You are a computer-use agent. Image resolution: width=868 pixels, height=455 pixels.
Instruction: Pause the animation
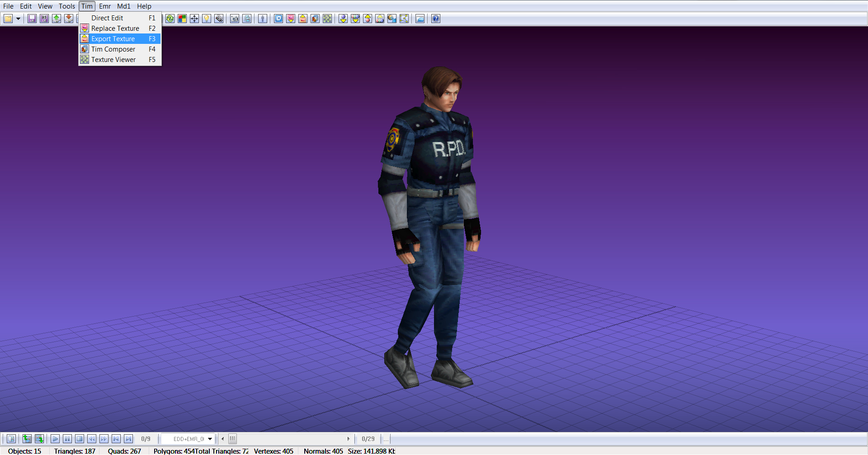(x=67, y=439)
